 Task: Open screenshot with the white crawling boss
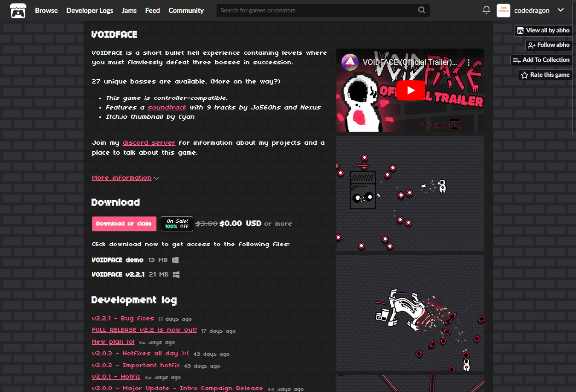point(410,313)
